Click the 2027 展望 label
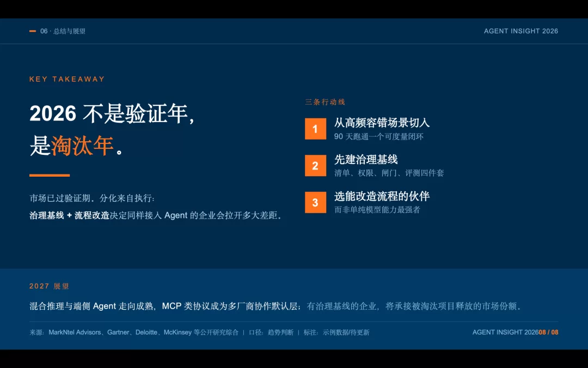This screenshot has height=368, width=588. pyautogui.click(x=49, y=286)
